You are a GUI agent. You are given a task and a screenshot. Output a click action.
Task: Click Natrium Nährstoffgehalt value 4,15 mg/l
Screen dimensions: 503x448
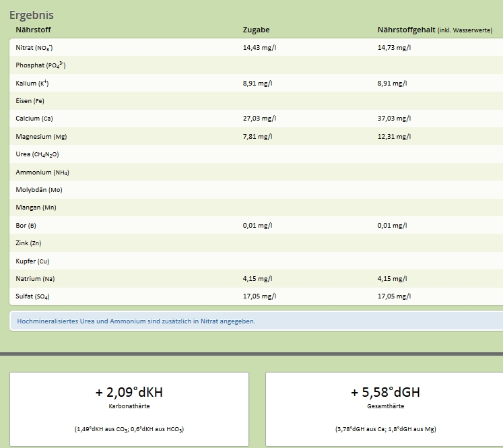(392, 278)
